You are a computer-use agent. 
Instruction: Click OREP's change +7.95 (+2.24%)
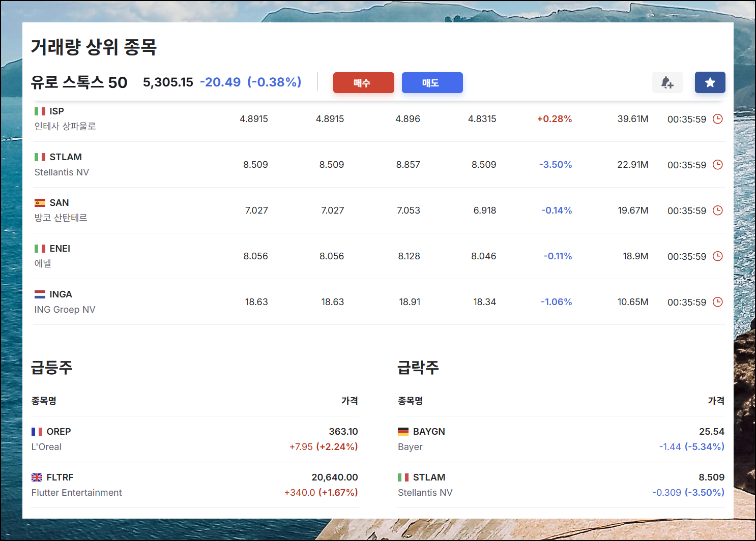[324, 447]
